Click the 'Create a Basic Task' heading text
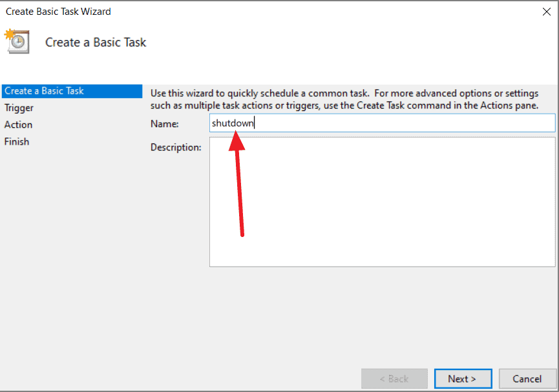The height and width of the screenshot is (392, 559). pyautogui.click(x=96, y=43)
